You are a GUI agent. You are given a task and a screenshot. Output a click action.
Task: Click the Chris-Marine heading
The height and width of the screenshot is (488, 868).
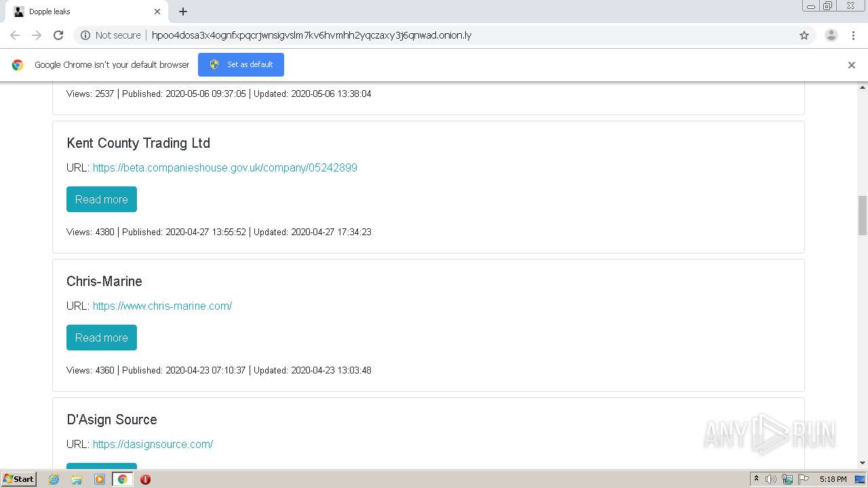pos(104,281)
